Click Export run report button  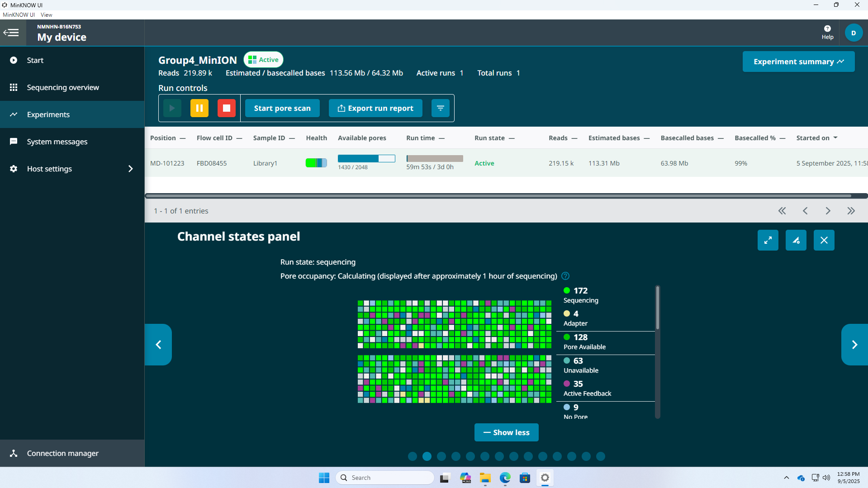pyautogui.click(x=375, y=108)
